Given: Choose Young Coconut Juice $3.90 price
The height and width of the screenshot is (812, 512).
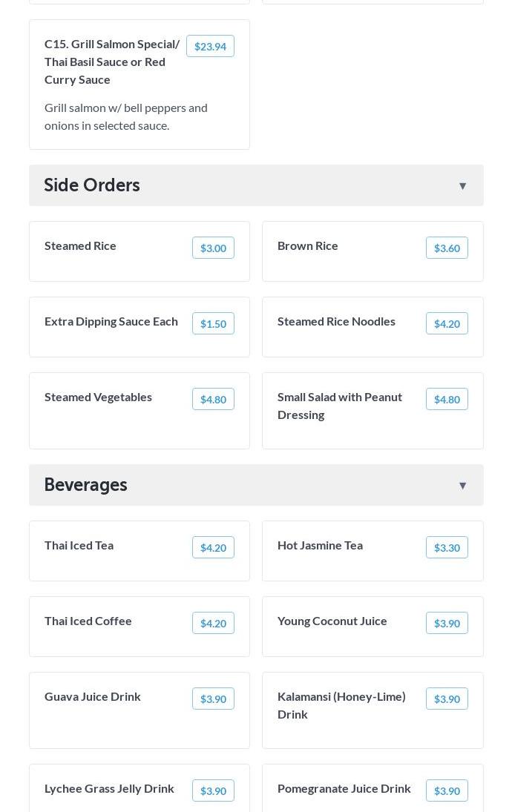Looking at the screenshot, I should pyautogui.click(x=447, y=624).
